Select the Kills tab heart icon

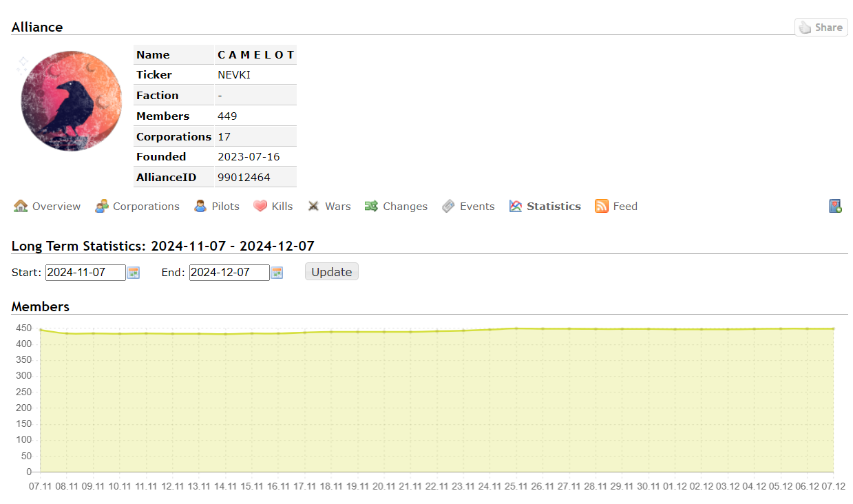coord(260,206)
